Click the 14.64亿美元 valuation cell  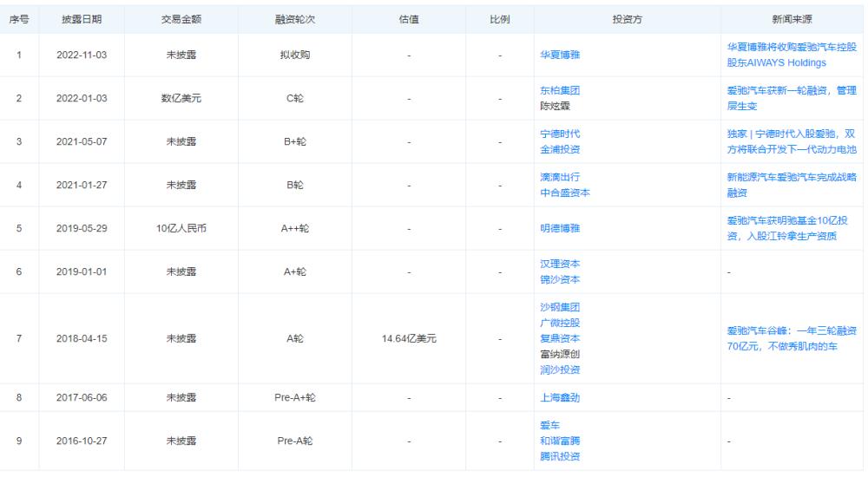point(409,338)
